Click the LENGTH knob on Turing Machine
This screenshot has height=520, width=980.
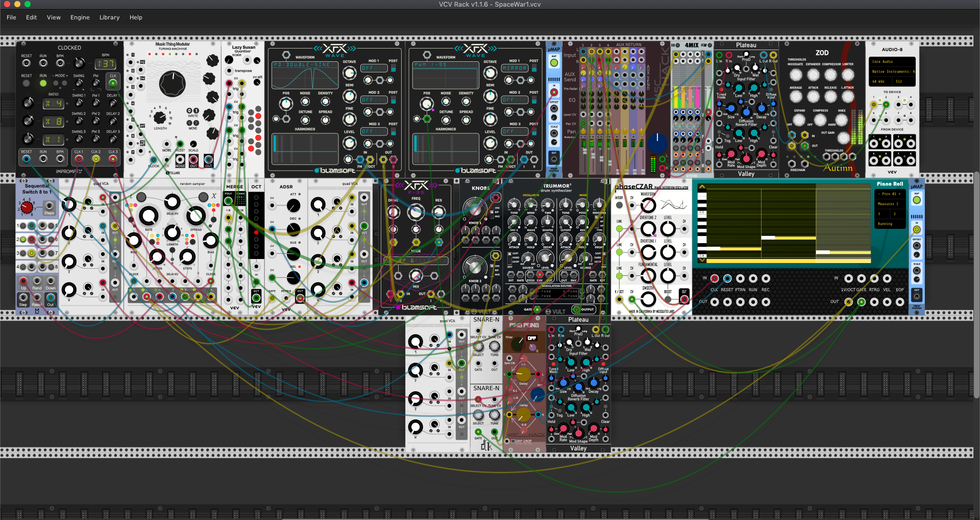(160, 118)
